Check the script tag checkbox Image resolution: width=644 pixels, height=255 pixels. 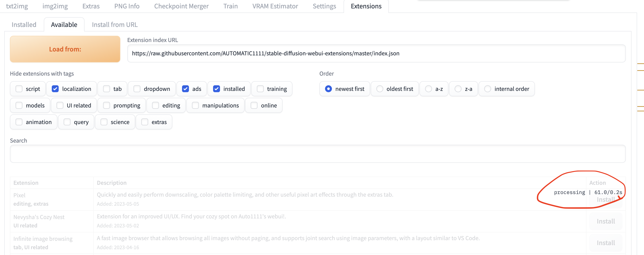[19, 89]
